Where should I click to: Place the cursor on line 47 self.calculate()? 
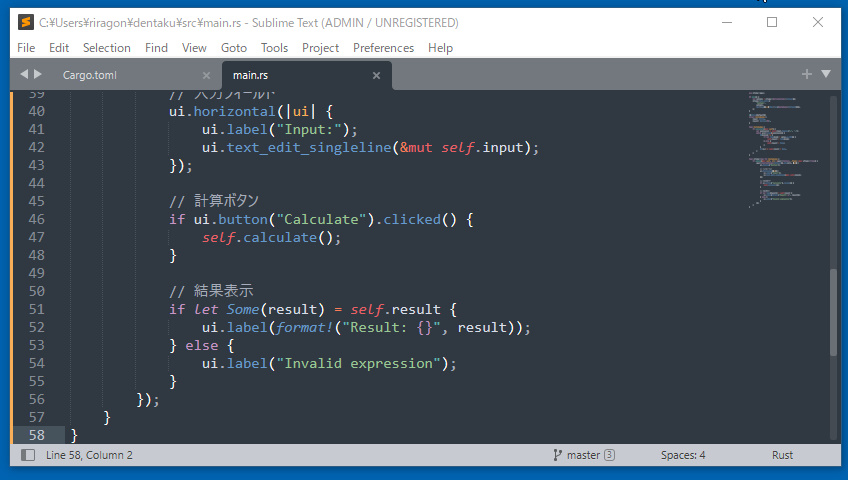click(x=272, y=237)
